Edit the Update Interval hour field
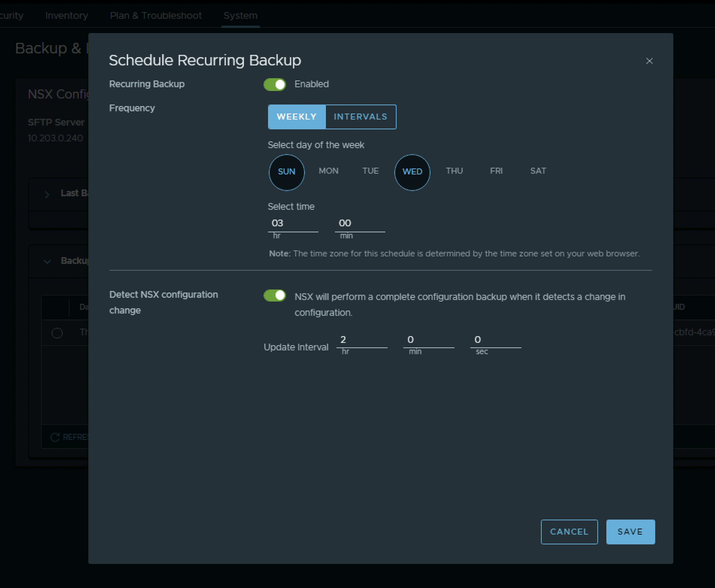The width and height of the screenshot is (715, 588). pyautogui.click(x=361, y=340)
